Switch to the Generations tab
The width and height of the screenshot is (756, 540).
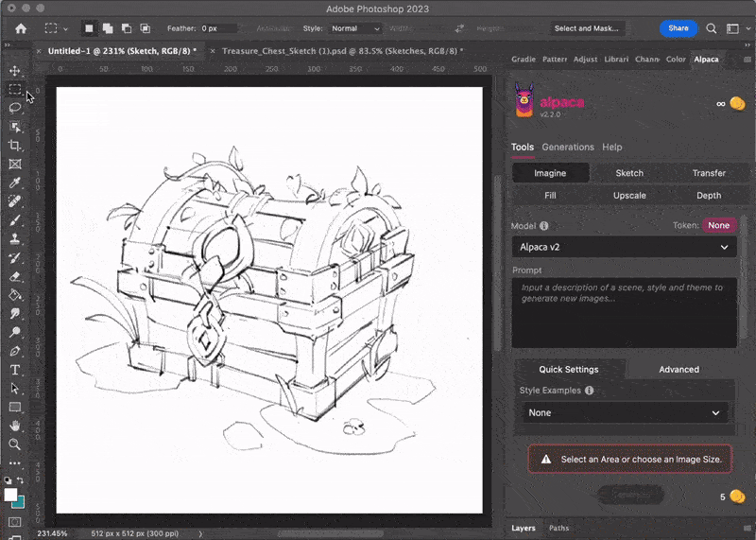567,148
